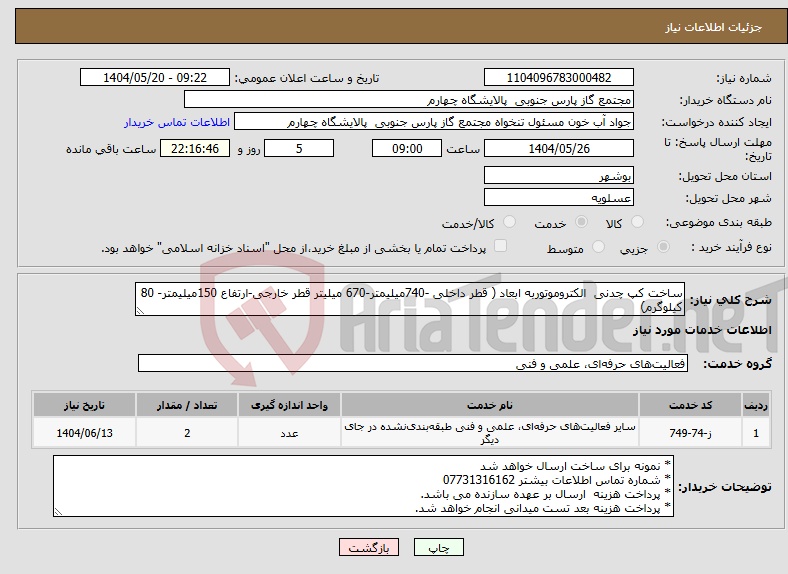The image size is (788, 574).
Task: Click the row number cell 1
Action: pos(756,433)
